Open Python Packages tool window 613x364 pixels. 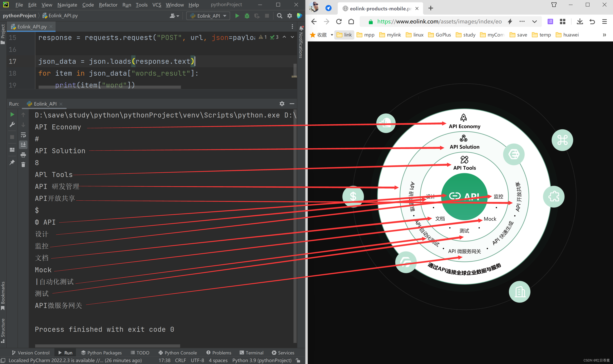(x=101, y=353)
